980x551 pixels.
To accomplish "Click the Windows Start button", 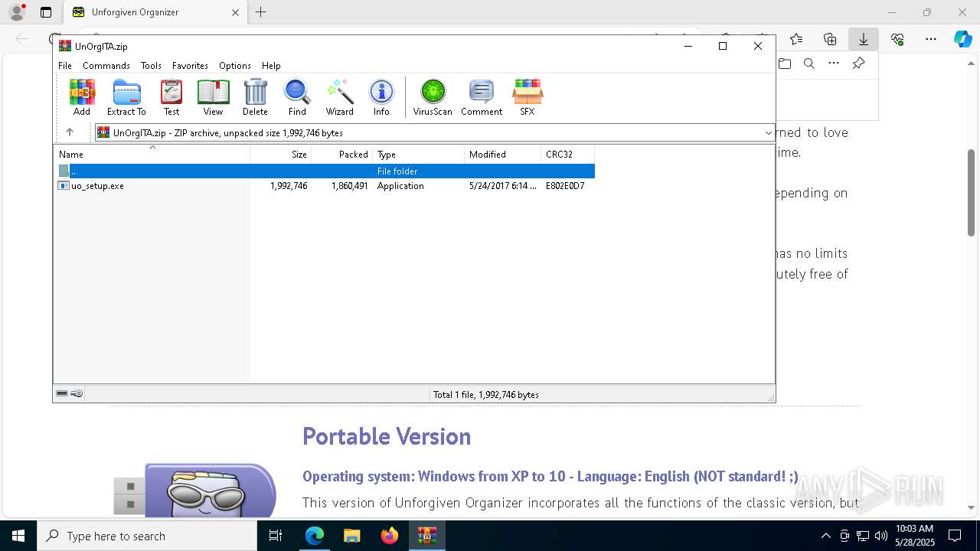I will pos(18,536).
